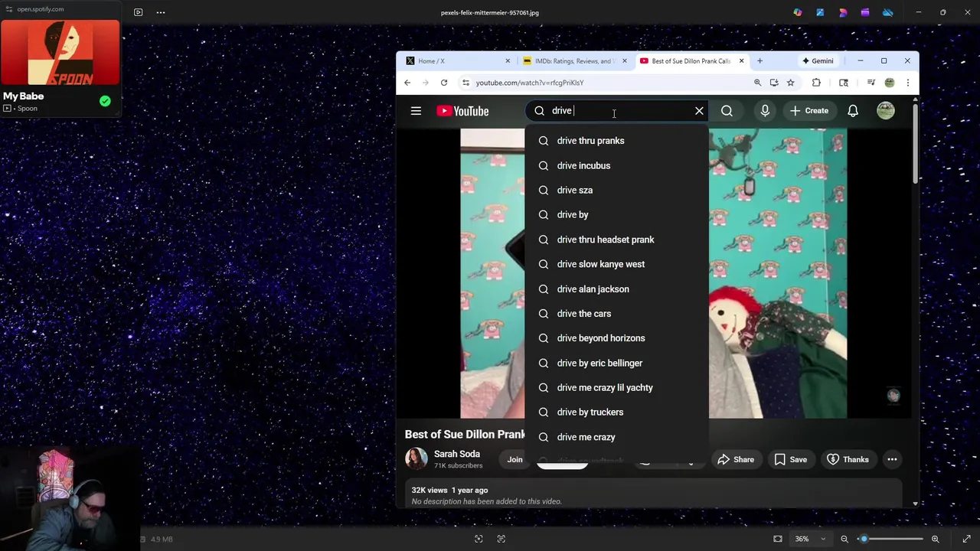This screenshot has width=980, height=551.
Task: Click the YouTube search submit magnifier button
Action: tap(727, 111)
